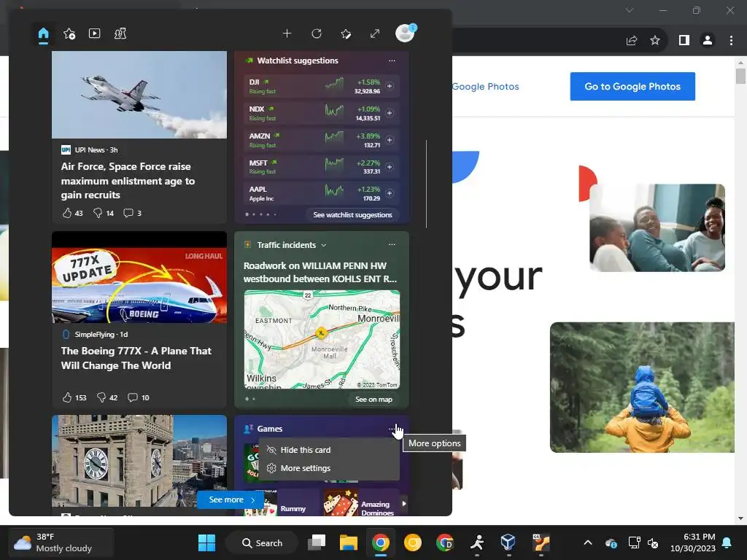
Task: Open the fighter jet article image
Action: click(139, 95)
